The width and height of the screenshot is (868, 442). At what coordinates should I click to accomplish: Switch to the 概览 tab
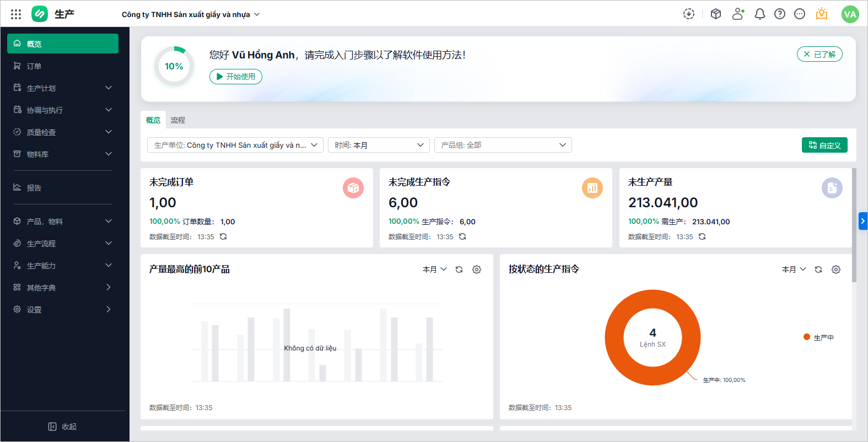(153, 120)
